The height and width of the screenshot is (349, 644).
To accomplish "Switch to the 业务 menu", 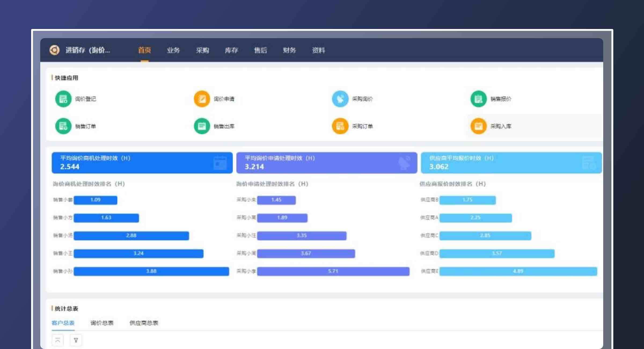I will click(x=173, y=50).
